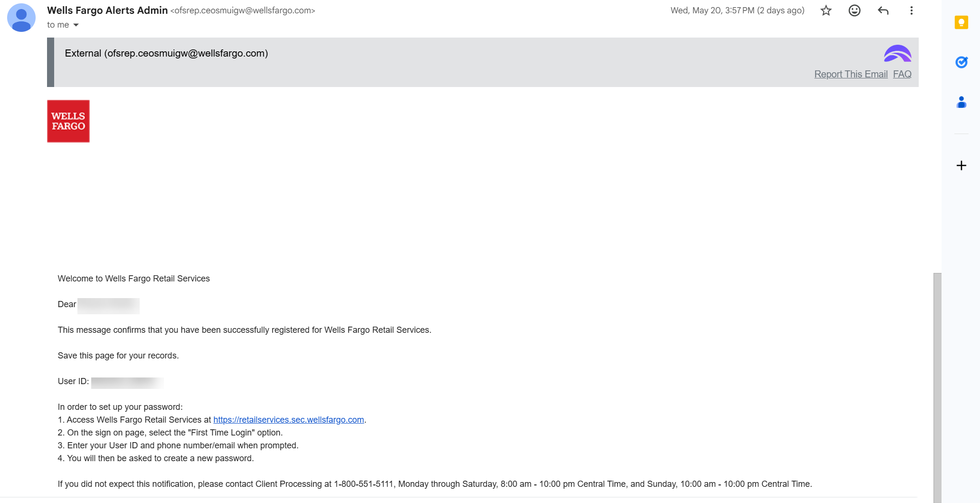Open the three-dot More options menu
The image size is (980, 503).
(x=911, y=10)
